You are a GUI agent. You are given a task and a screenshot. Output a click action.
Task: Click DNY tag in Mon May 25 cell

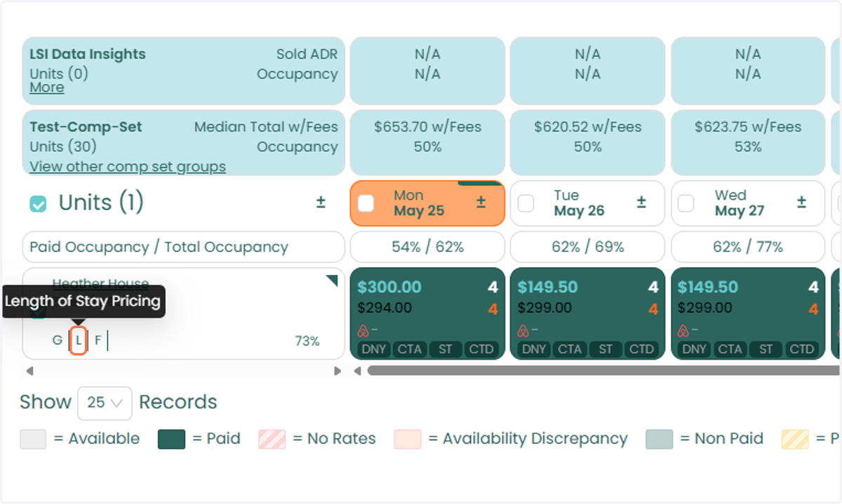374,349
